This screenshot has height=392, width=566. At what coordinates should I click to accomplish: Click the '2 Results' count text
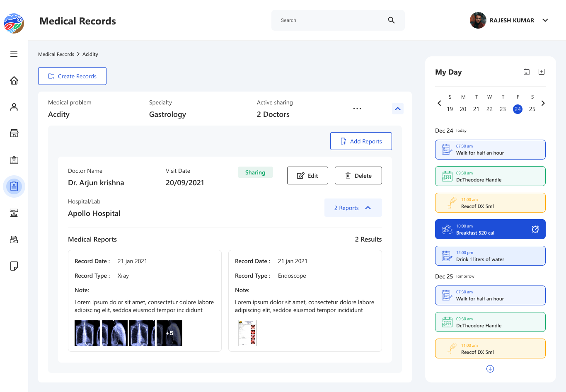[x=368, y=240]
